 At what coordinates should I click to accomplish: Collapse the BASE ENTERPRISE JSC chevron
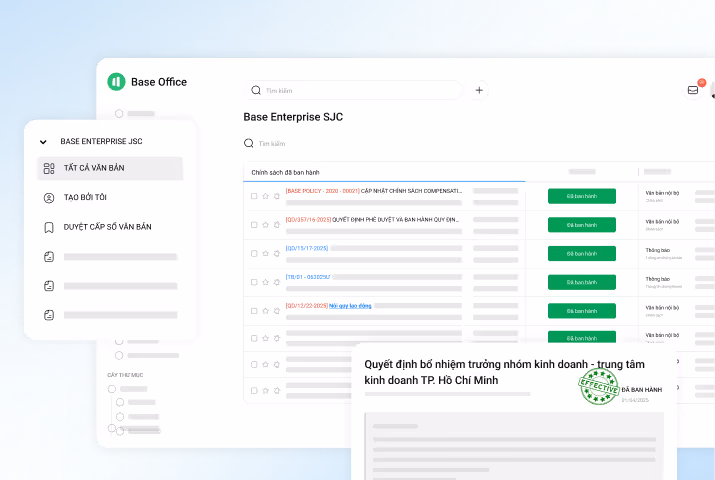[43, 142]
